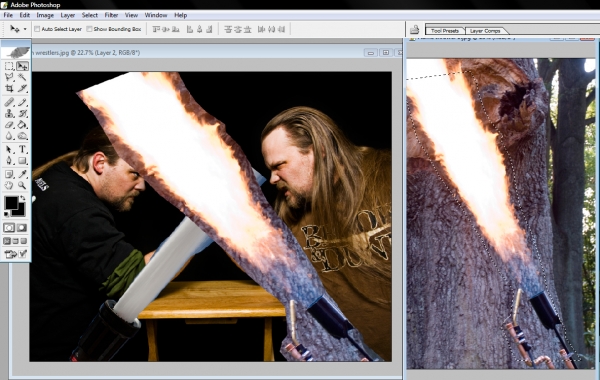Enable Auto Select Layer checkbox
Screen dimensions: 600x380
(x=37, y=29)
